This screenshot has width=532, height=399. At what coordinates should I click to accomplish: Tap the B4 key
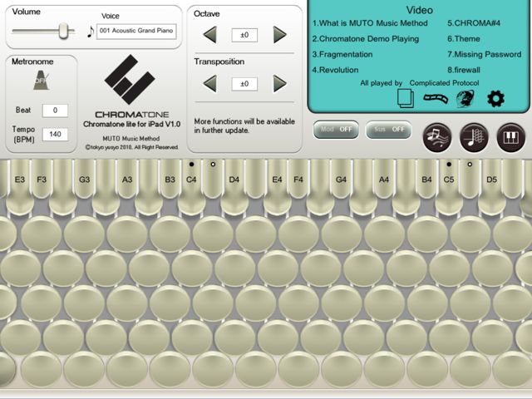click(x=426, y=180)
